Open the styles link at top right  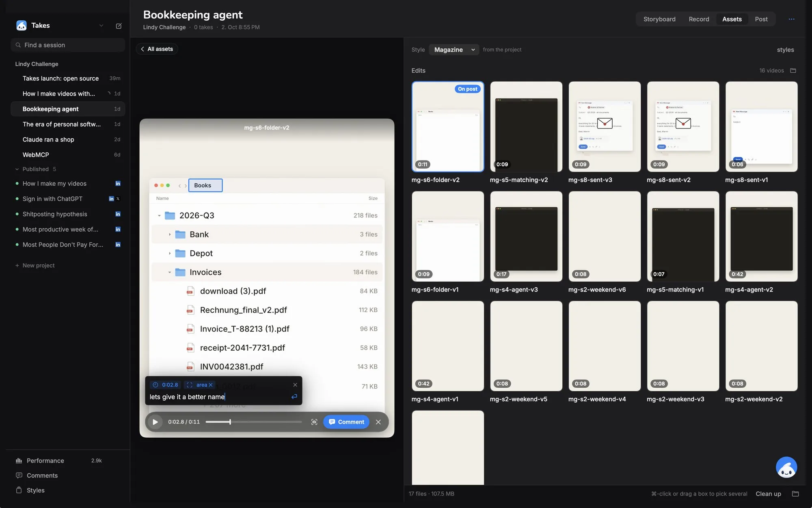785,50
